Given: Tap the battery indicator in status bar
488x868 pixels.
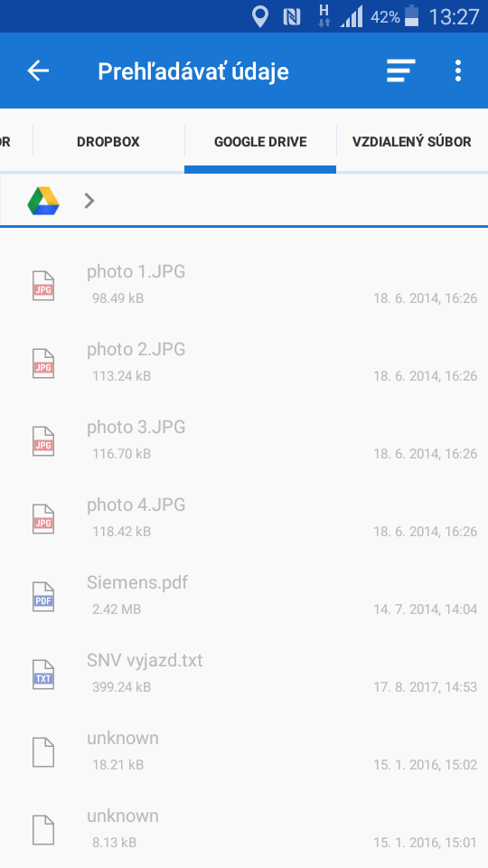Looking at the screenshot, I should pos(412,16).
